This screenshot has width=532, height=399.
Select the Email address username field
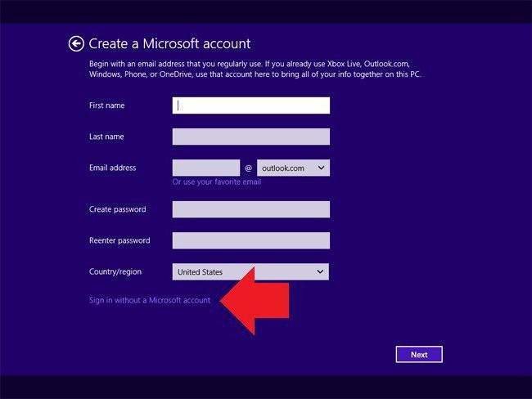point(206,168)
